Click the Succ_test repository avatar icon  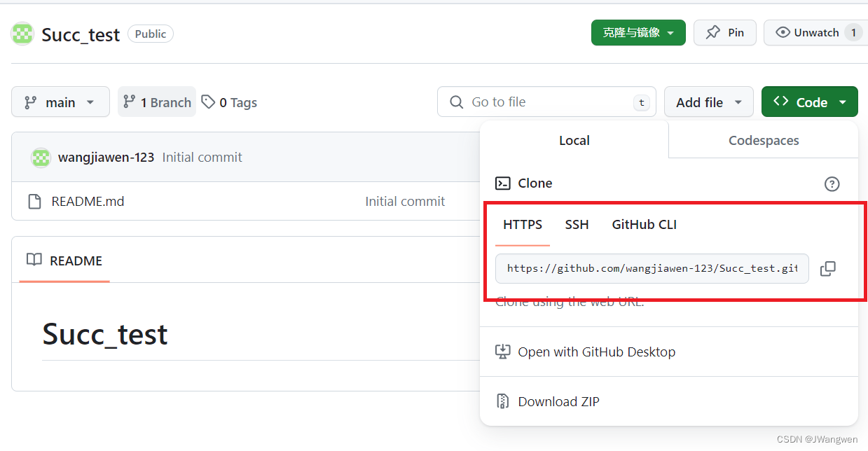pos(22,34)
